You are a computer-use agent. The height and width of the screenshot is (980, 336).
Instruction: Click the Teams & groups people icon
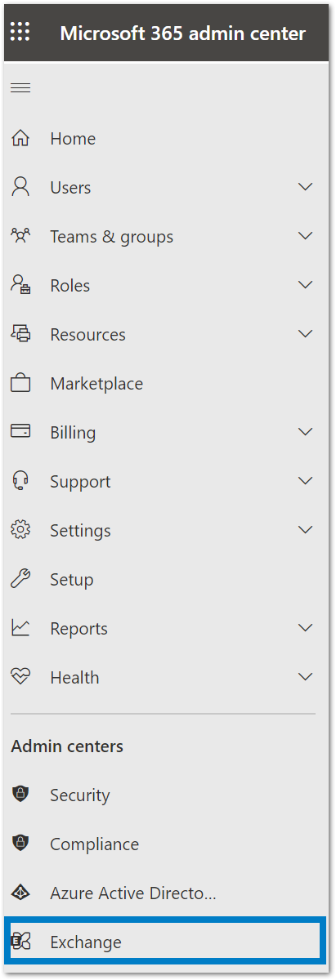[20, 237]
